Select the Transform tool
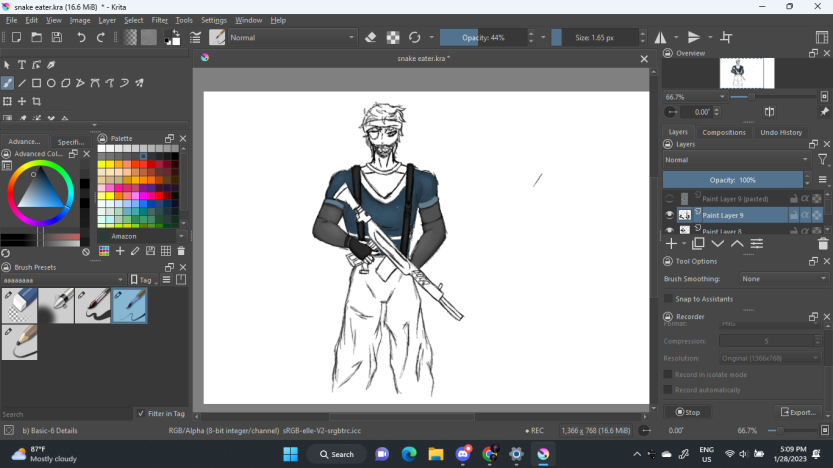The image size is (833, 468). [x=7, y=101]
